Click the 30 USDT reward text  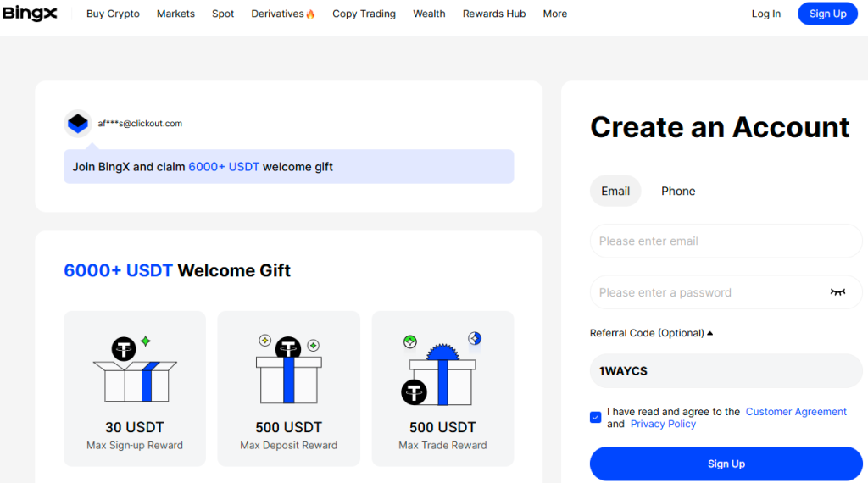(x=135, y=427)
